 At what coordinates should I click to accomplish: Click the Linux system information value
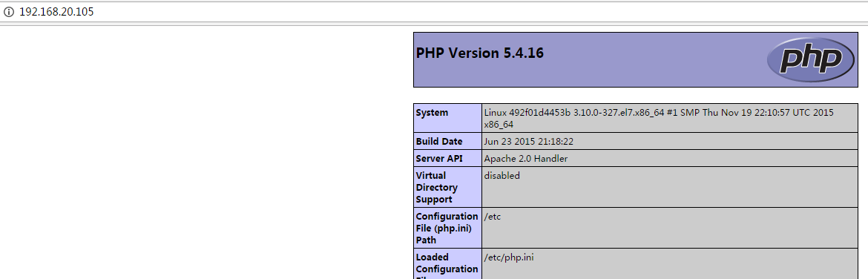point(669,118)
